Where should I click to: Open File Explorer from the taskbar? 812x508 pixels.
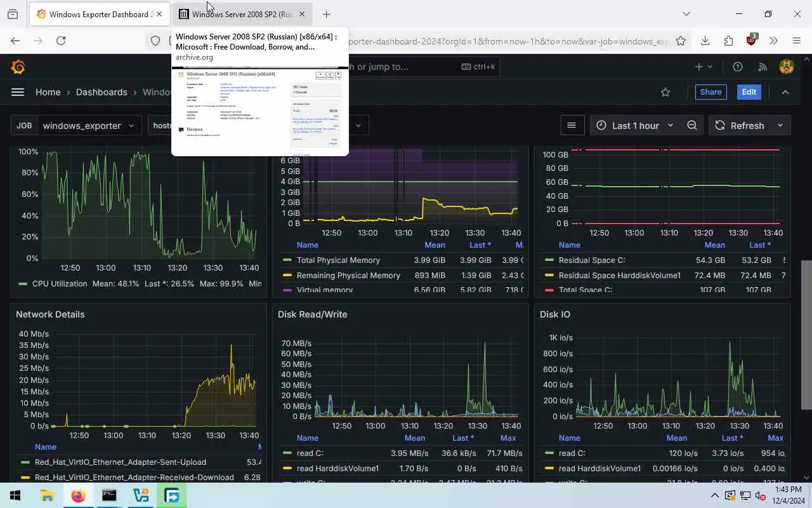[47, 495]
